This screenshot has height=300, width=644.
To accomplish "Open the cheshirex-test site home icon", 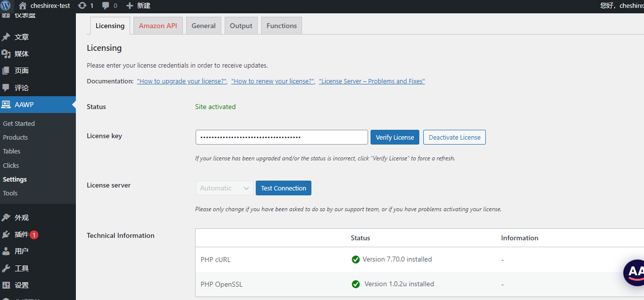I will pyautogui.click(x=23, y=6).
